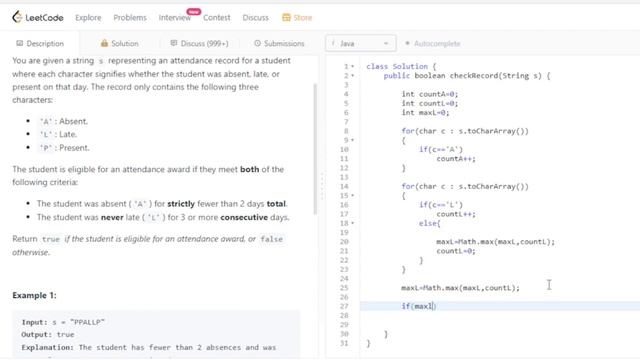Open the Contest menu
The width and height of the screenshot is (640, 360).
[x=217, y=18]
